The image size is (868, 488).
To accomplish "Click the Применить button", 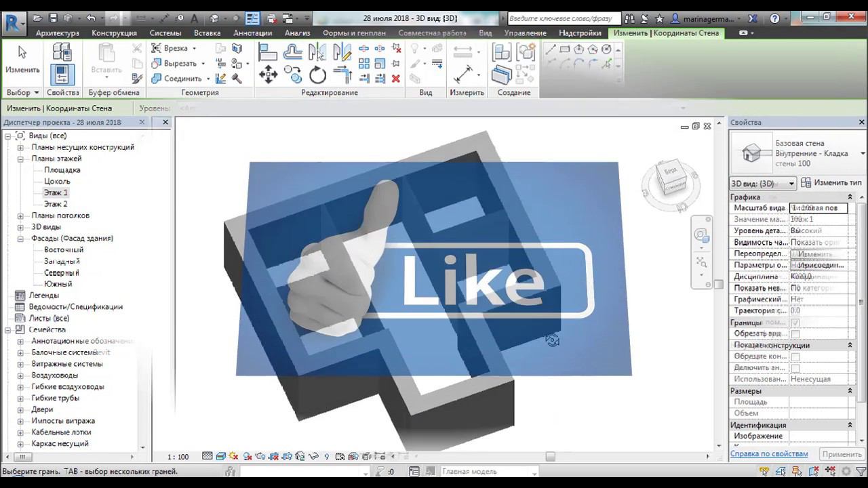I will coord(842,454).
